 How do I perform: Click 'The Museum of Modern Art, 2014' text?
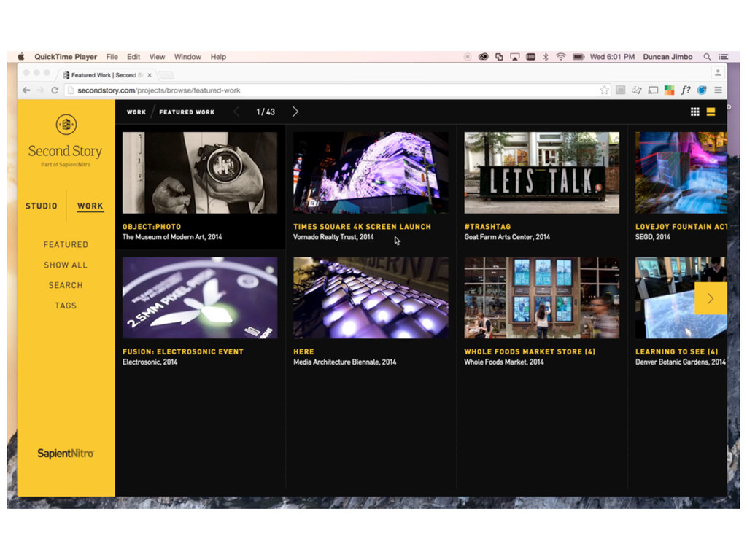click(172, 237)
